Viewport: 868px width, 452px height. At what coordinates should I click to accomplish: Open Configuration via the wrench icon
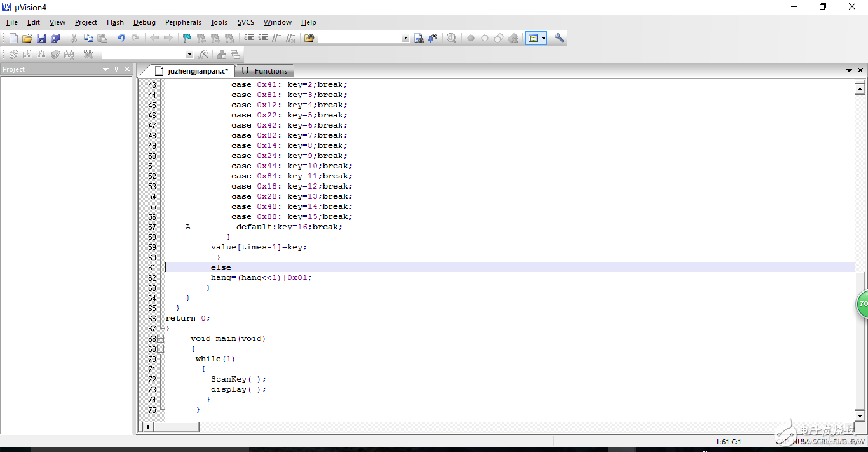pos(559,38)
